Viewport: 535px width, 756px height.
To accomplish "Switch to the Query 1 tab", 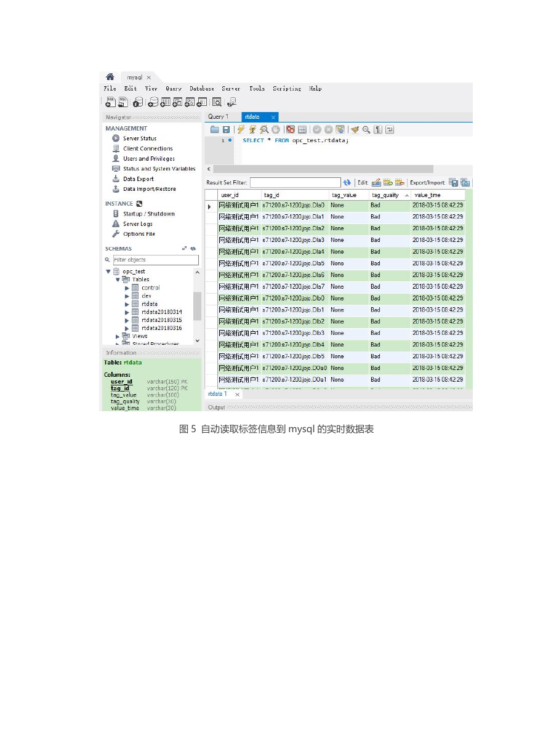I will pyautogui.click(x=218, y=116).
